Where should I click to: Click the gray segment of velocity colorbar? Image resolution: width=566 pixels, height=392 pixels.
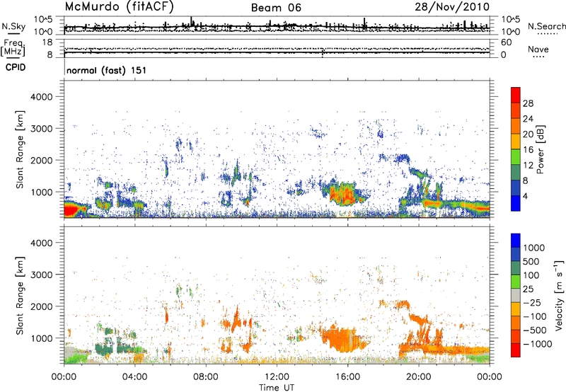point(516,296)
